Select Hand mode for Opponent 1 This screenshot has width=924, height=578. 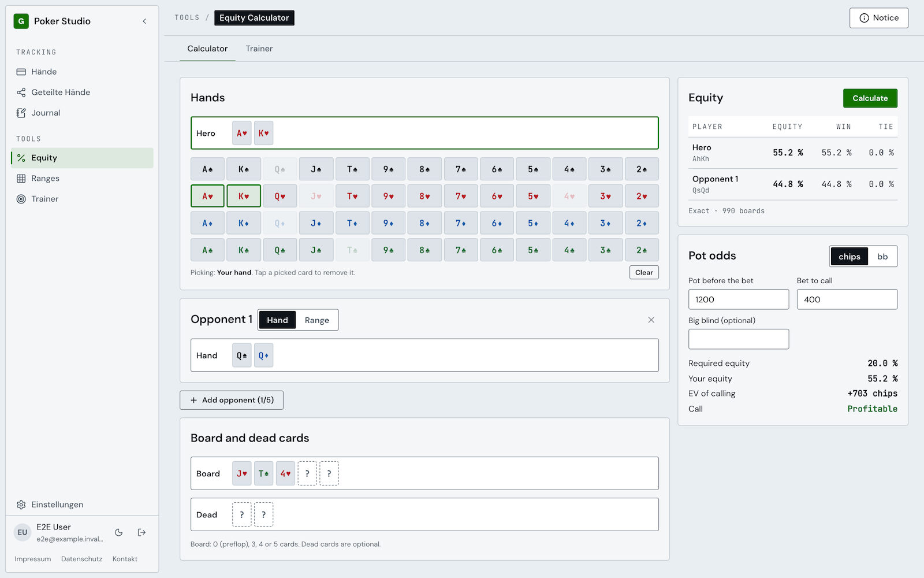pyautogui.click(x=277, y=320)
